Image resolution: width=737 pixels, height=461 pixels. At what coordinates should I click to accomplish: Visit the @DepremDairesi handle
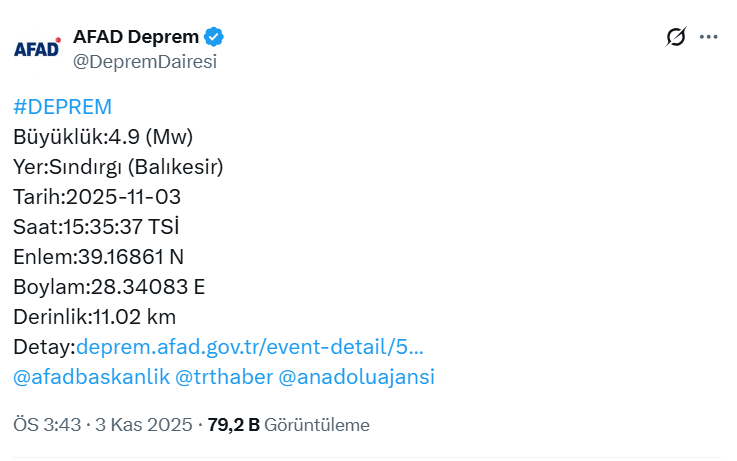(x=145, y=61)
